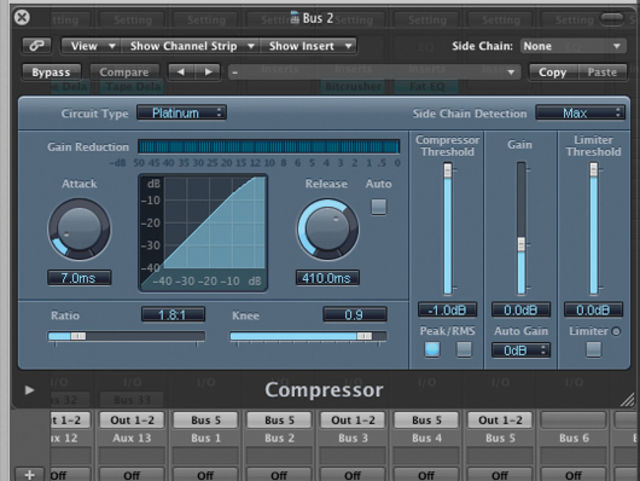The width and height of the screenshot is (640, 481).
Task: Close the Bus 2 plugin window
Action: (x=22, y=18)
